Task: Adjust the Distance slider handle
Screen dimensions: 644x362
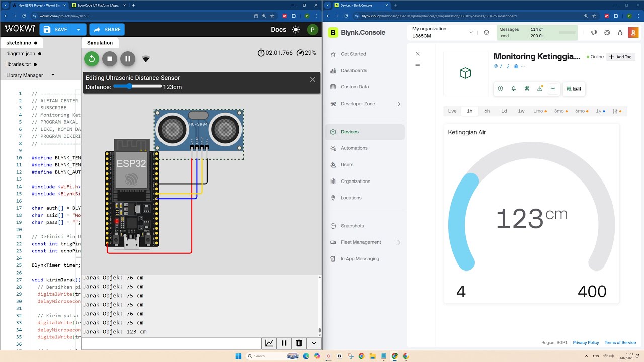Action: [x=129, y=86]
